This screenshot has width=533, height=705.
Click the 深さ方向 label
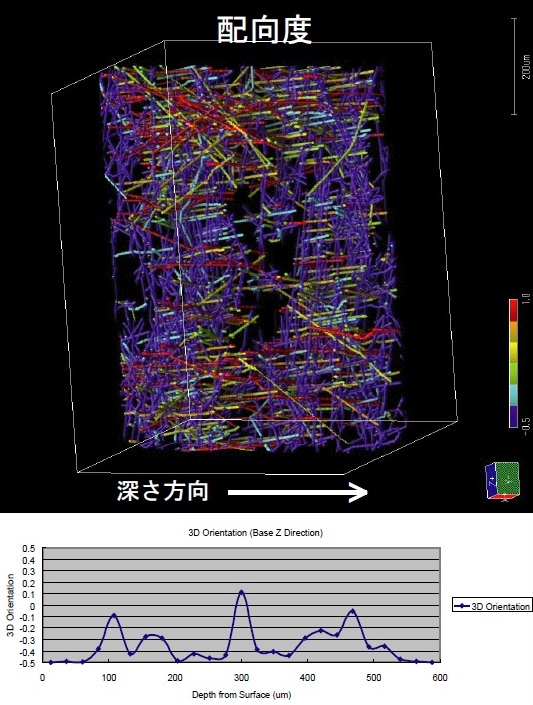click(x=163, y=491)
